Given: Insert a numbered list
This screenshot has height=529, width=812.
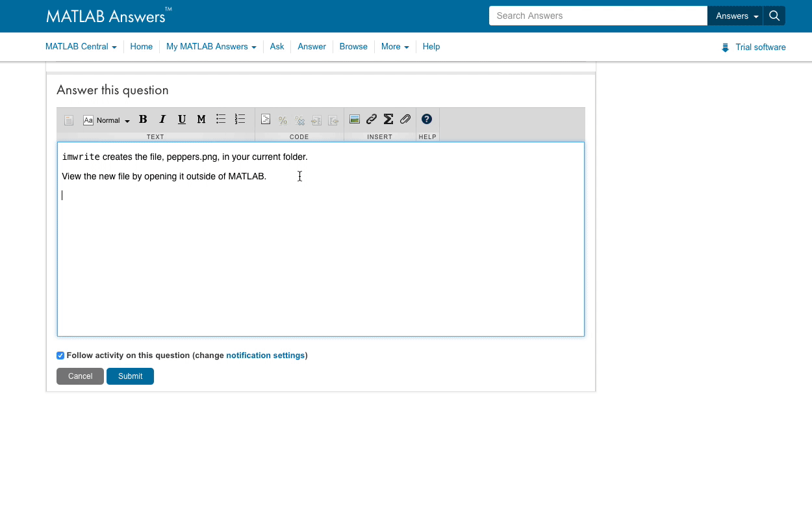Looking at the screenshot, I should coord(240,120).
